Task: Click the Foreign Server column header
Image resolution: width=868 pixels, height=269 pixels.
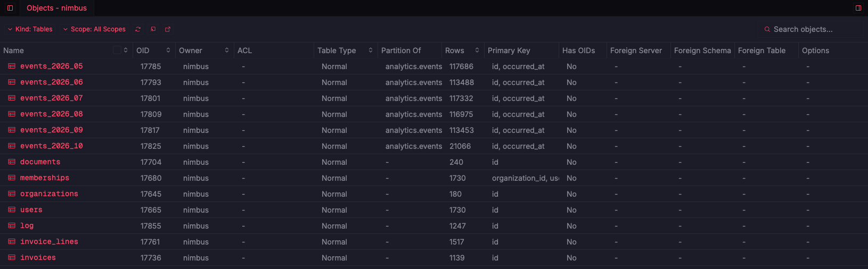Action: [x=638, y=51]
